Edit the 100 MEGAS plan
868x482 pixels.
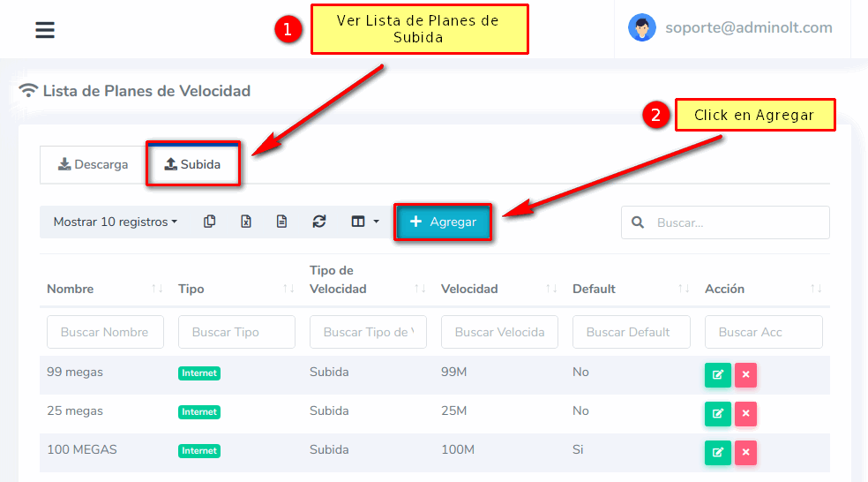tap(717, 453)
